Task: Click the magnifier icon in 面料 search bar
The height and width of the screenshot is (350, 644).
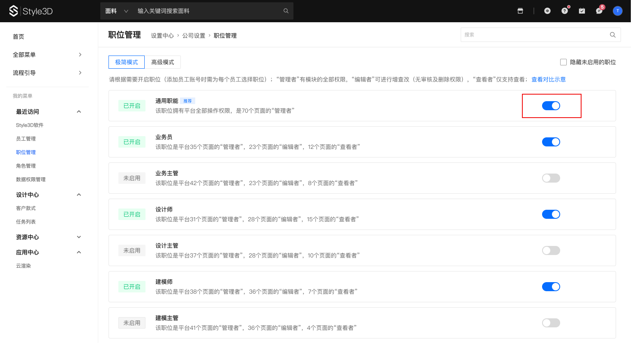Action: (x=286, y=11)
